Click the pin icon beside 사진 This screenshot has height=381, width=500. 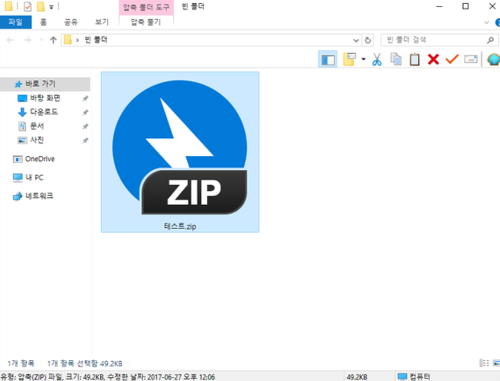[85, 140]
